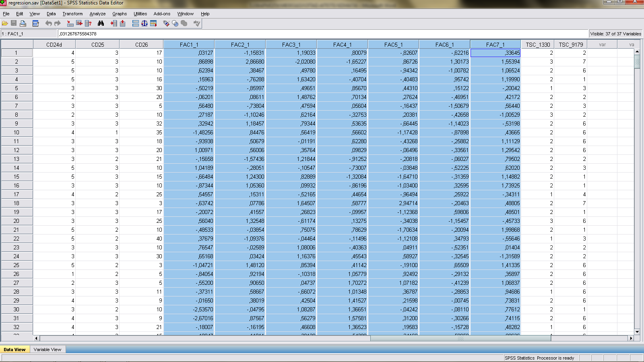
Task: Click the FAC4_1 cell showing 1,70272
Action: pyautogui.click(x=342, y=283)
